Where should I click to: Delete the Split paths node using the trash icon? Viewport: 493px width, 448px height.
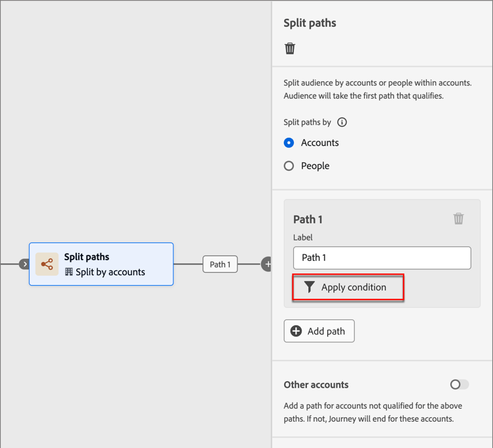pyautogui.click(x=290, y=49)
